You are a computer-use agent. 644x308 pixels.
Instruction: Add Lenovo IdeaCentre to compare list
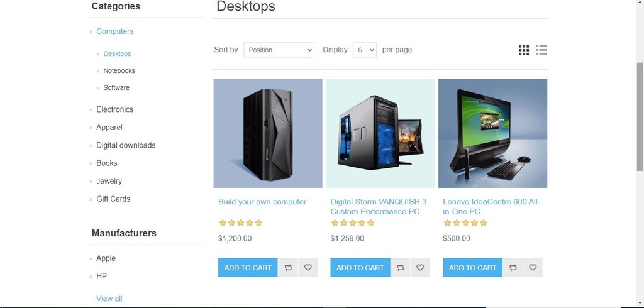coord(513,267)
